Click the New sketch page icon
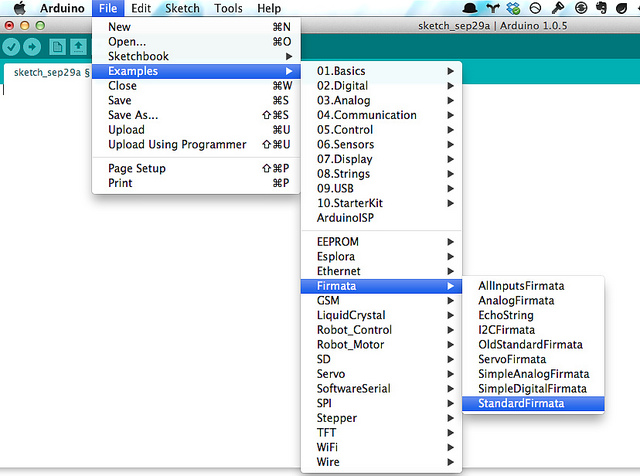 [x=58, y=47]
